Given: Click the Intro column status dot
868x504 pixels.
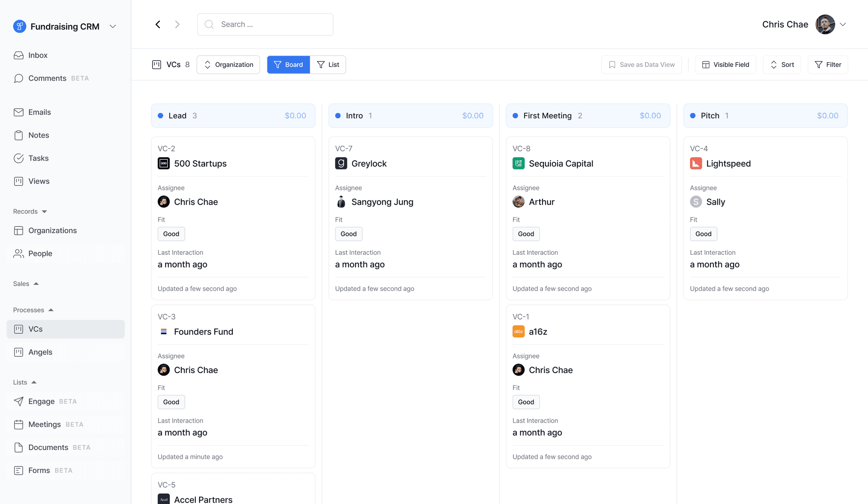Looking at the screenshot, I should (338, 116).
